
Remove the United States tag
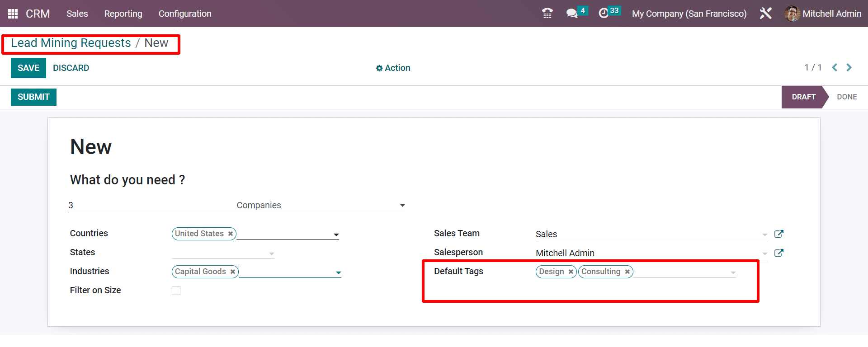231,234
